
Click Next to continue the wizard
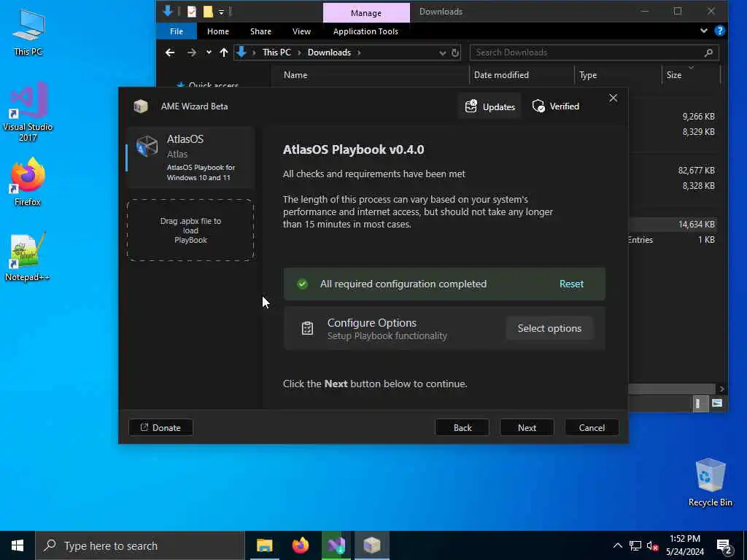pyautogui.click(x=527, y=427)
